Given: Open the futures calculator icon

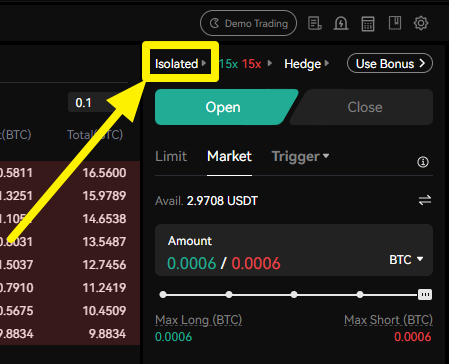Looking at the screenshot, I should pos(368,24).
